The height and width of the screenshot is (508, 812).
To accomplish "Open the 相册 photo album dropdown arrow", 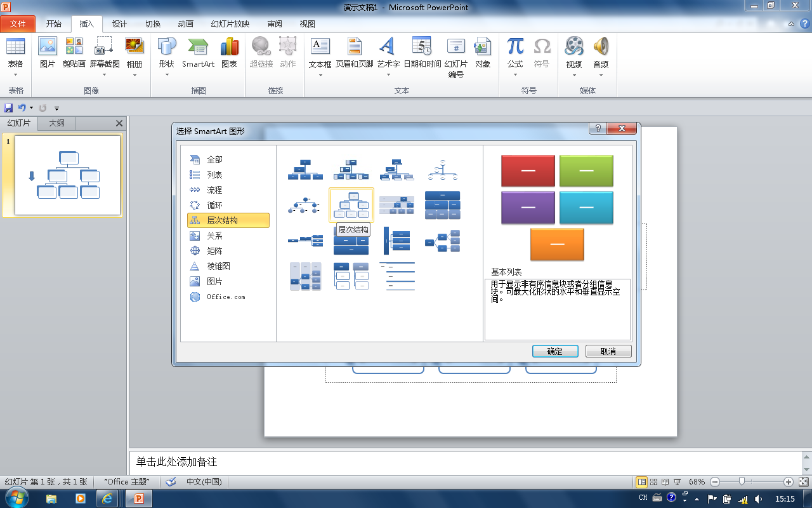I will (x=134, y=75).
